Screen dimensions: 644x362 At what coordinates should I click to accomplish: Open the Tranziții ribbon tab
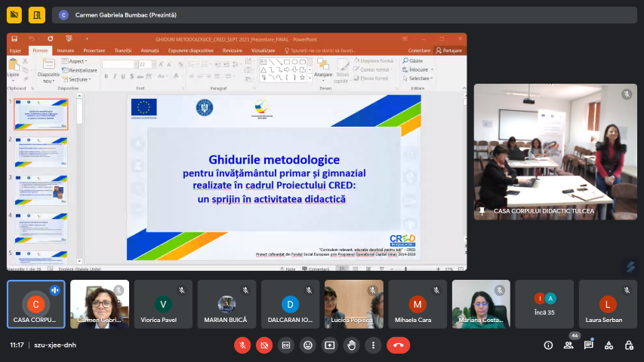pyautogui.click(x=122, y=51)
